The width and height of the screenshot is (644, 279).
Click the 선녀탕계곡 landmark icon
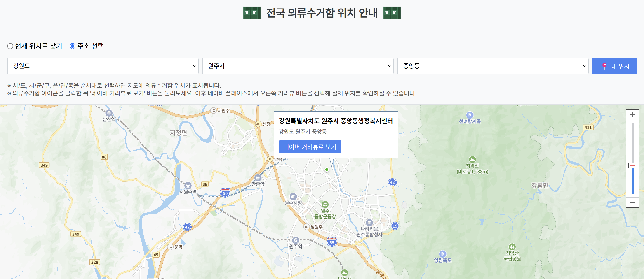(470, 115)
